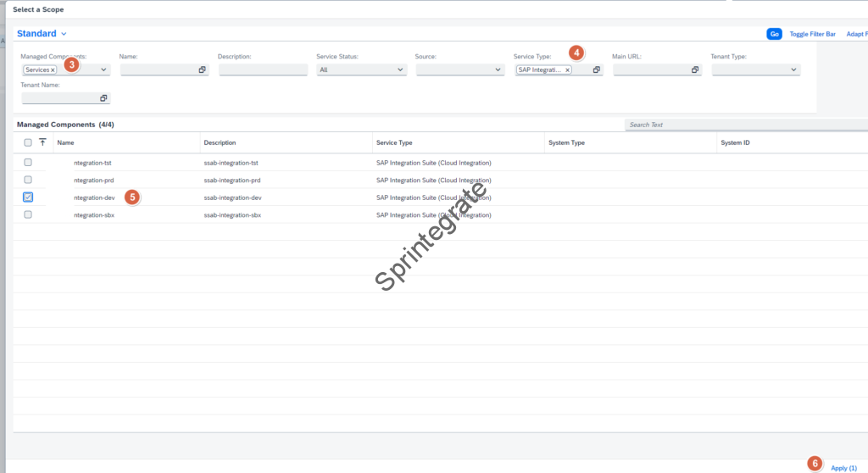Screen dimensions: 868x473
Task: Click the move-to-top arrow icon in table header
Action: tap(42, 142)
